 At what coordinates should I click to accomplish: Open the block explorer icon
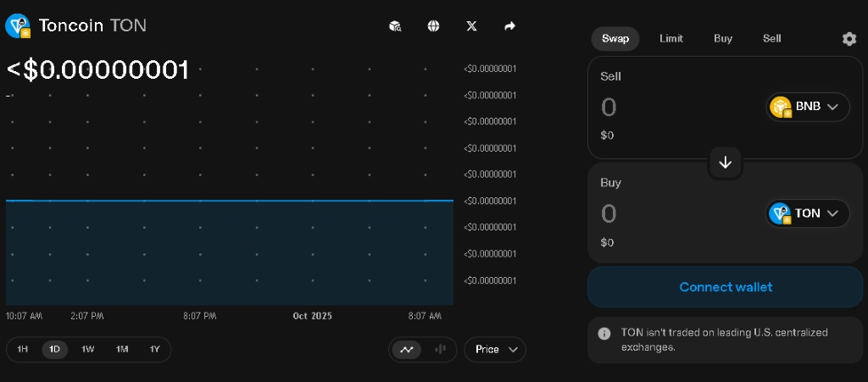click(395, 26)
